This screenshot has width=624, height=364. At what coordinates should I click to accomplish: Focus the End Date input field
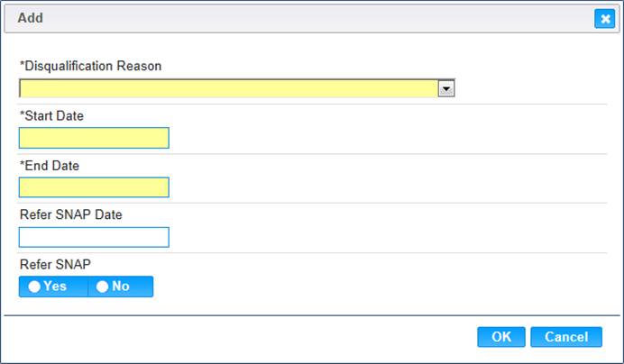[x=94, y=187]
